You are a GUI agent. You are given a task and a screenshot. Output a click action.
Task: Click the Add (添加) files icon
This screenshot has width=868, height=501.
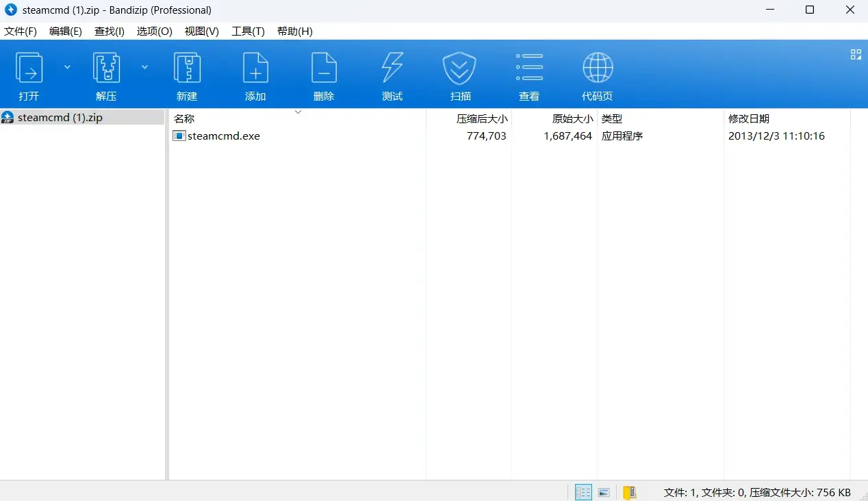point(255,68)
